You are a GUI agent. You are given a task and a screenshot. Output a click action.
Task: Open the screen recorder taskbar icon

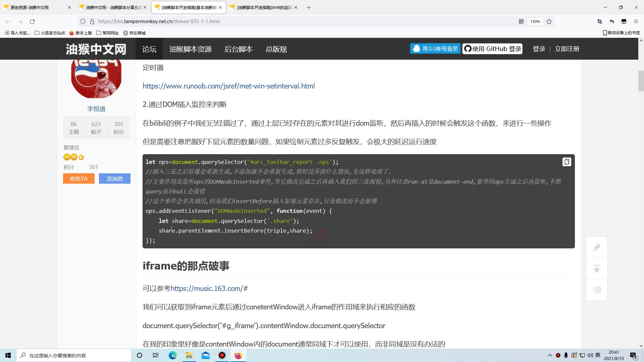(222, 355)
